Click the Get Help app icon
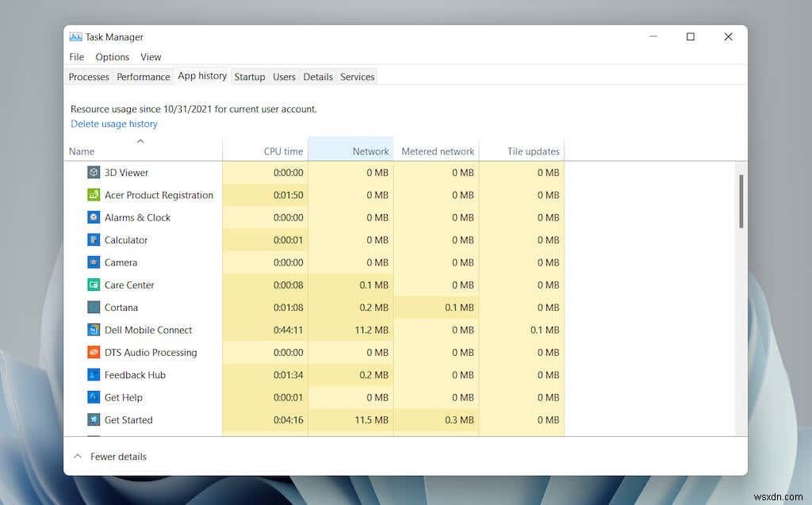Screen dimensions: 812x505 coord(94,397)
